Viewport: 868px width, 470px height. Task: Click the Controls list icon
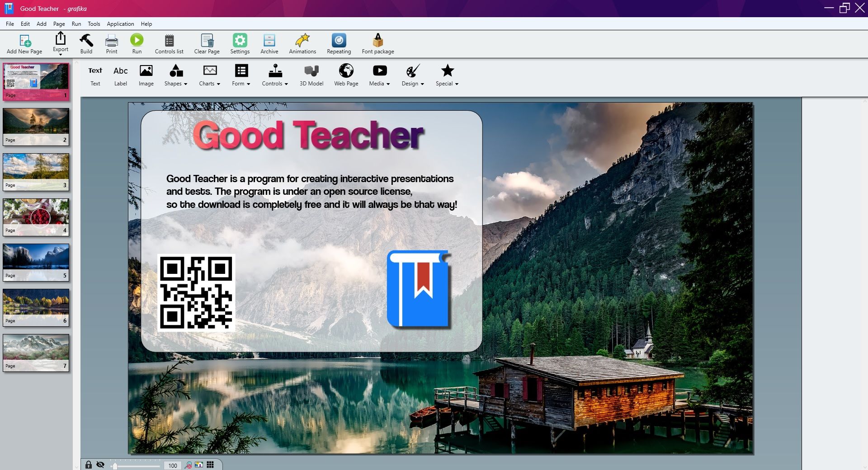pyautogui.click(x=169, y=44)
